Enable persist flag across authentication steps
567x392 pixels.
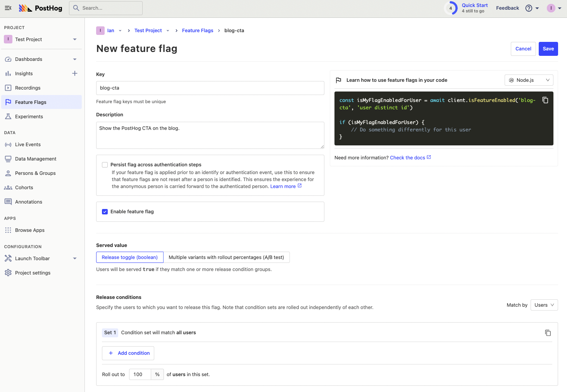click(105, 164)
